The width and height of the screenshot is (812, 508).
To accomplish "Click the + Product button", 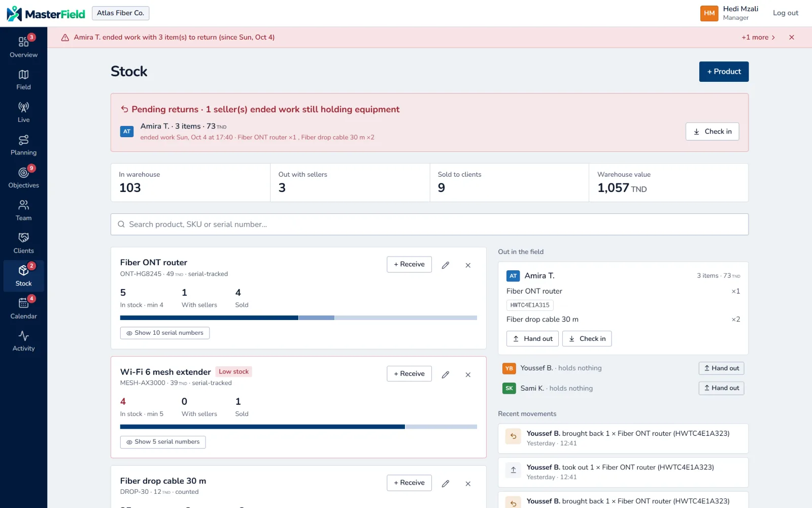I will coord(724,72).
